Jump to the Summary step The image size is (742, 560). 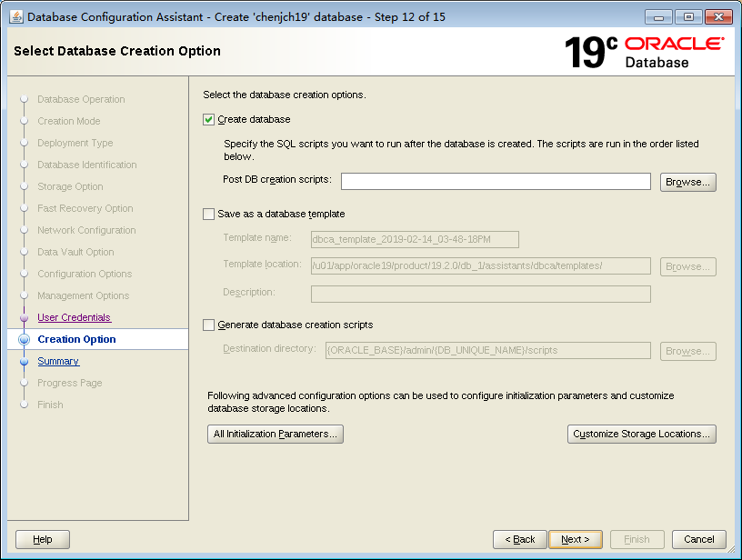(58, 361)
